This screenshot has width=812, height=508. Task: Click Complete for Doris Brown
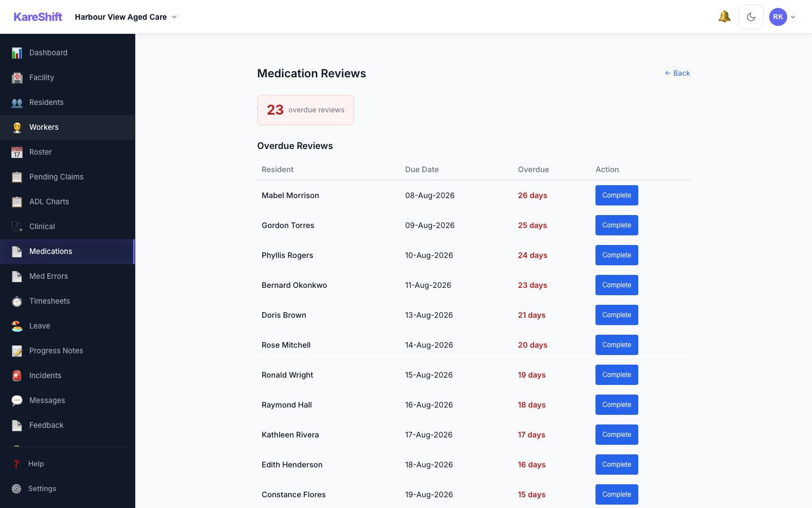(x=617, y=315)
